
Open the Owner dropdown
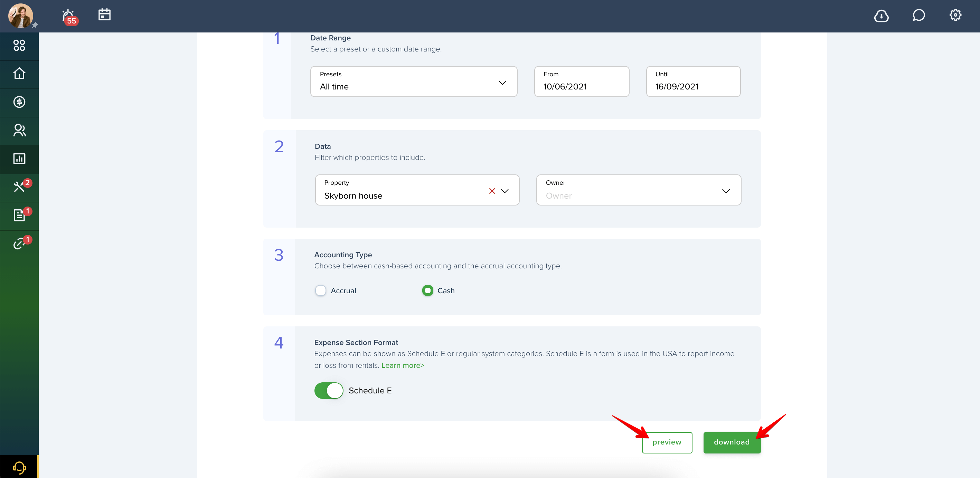(638, 190)
